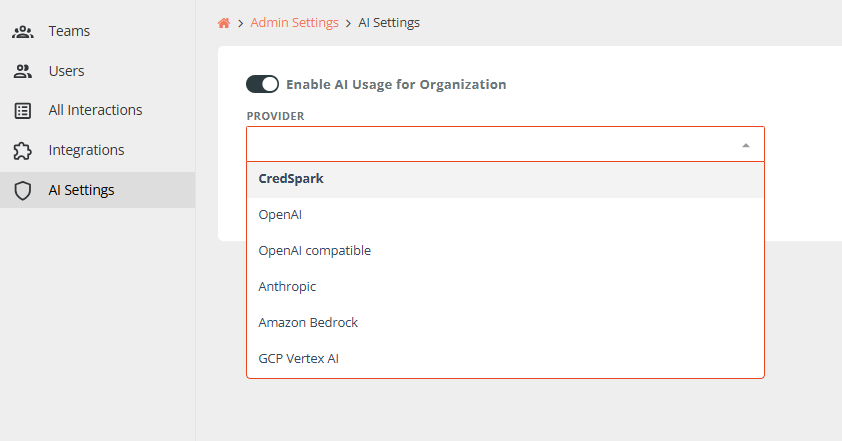Click the PROVIDER field label

click(x=275, y=116)
